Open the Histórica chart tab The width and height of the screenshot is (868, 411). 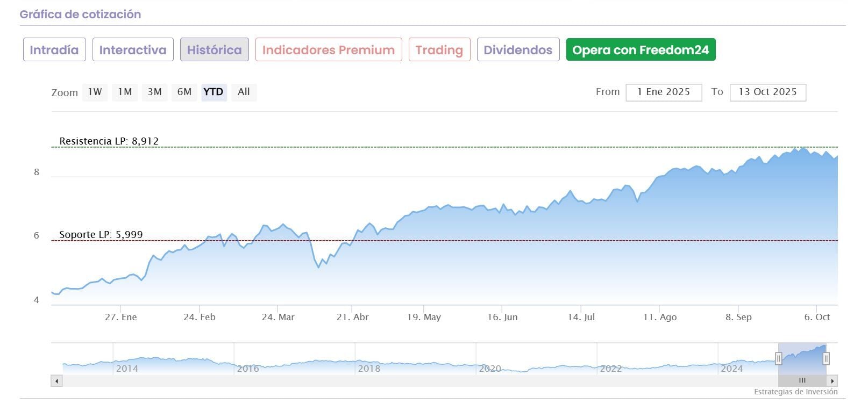click(214, 50)
